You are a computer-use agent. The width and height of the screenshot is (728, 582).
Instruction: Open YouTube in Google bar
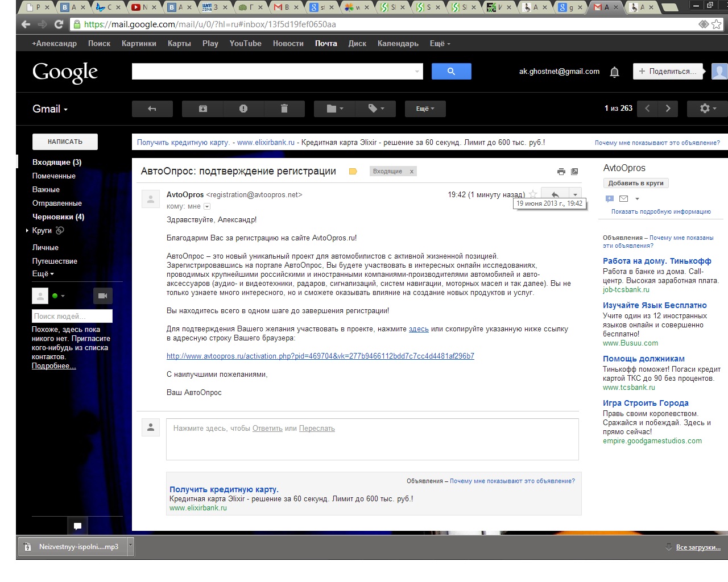pyautogui.click(x=246, y=43)
